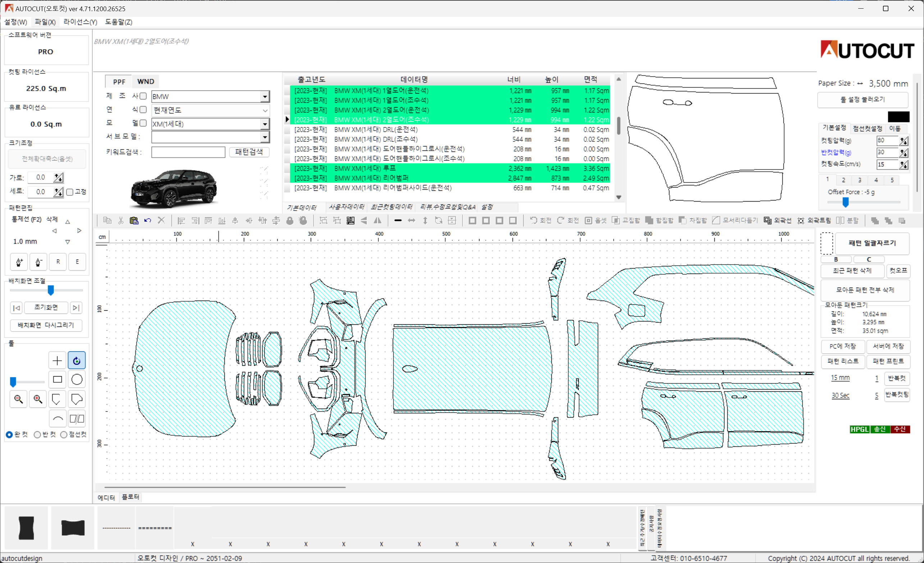Image resolution: width=924 pixels, height=563 pixels.
Task: Select the crosshair add tool
Action: pyautogui.click(x=58, y=361)
